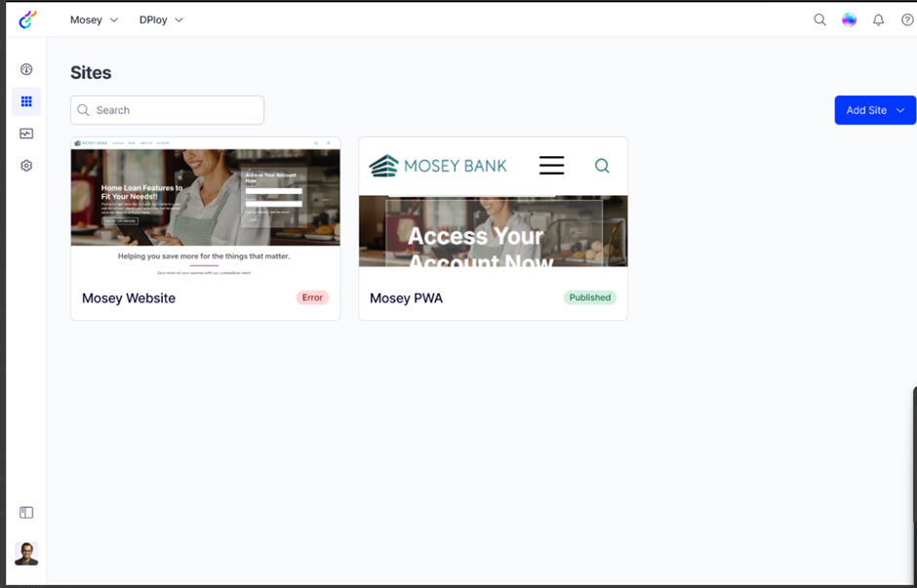The height and width of the screenshot is (588, 917).
Task: Open the dashboard overview icon in the sidebar
Action: point(26,69)
